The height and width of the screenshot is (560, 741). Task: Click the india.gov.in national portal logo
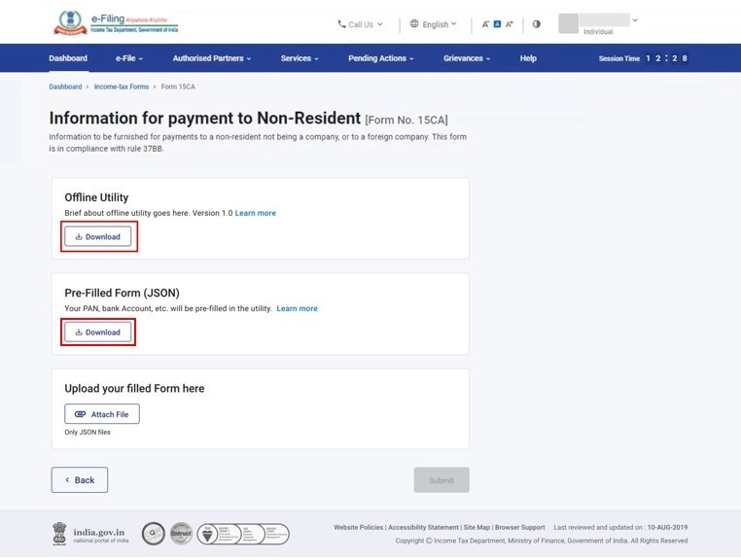[x=89, y=534]
